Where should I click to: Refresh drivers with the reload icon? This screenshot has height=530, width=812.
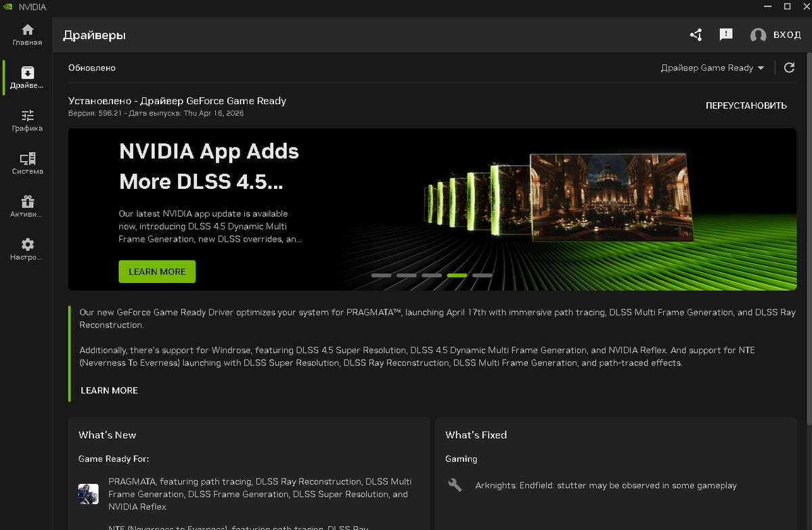[x=789, y=68]
